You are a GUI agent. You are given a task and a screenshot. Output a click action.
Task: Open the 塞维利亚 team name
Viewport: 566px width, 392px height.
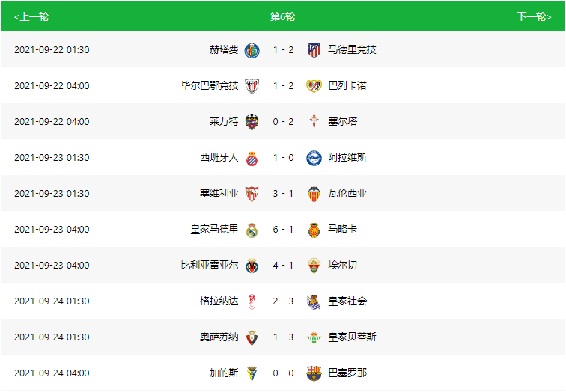219,193
